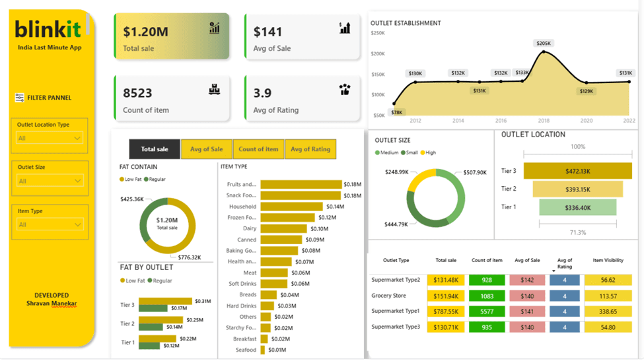Click the Count of item boxes icon
Viewport: 644px width, 363px height.
(214, 90)
